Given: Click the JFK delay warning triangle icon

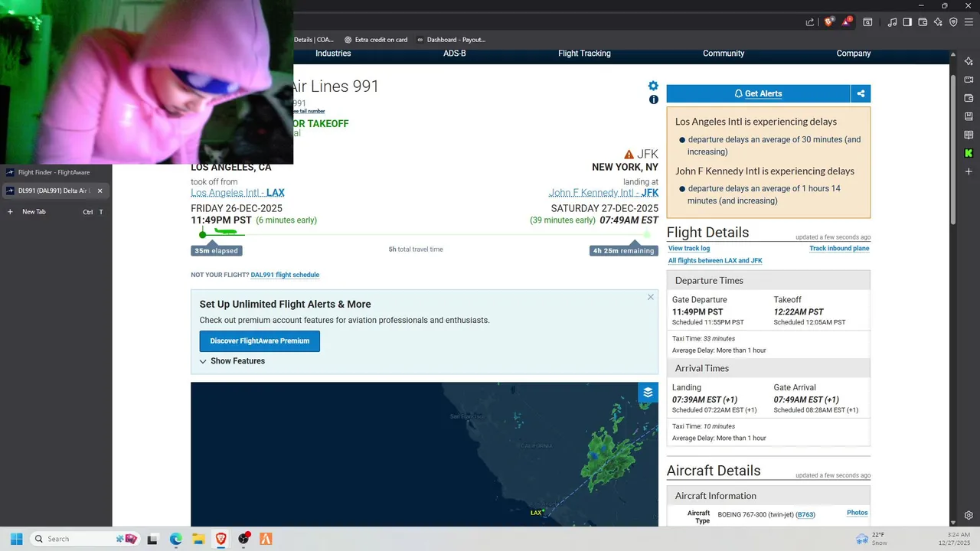Looking at the screenshot, I should click(629, 154).
